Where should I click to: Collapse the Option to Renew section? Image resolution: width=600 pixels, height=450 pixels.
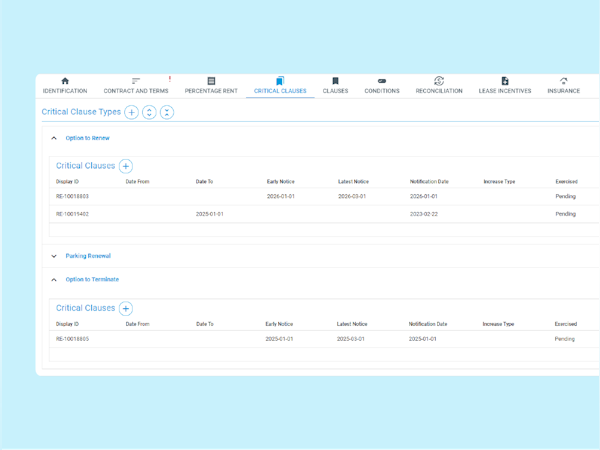pos(54,138)
